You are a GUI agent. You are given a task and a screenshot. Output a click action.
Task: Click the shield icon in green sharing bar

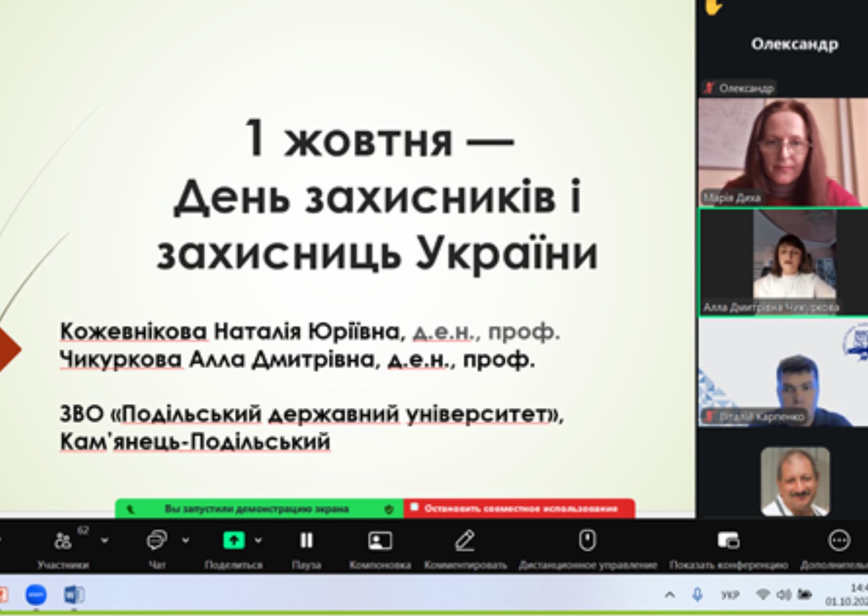(389, 509)
